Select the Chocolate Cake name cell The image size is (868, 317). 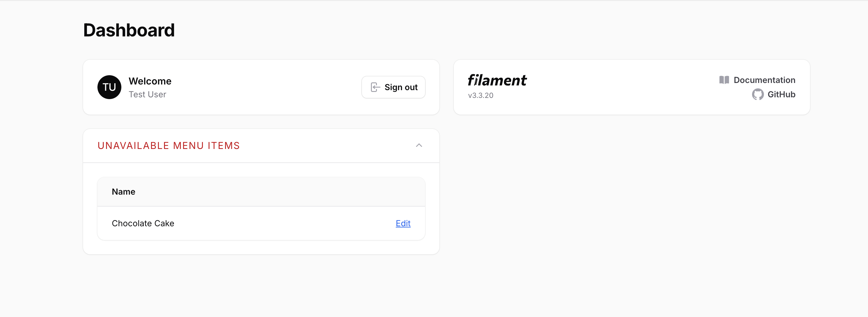pyautogui.click(x=143, y=223)
